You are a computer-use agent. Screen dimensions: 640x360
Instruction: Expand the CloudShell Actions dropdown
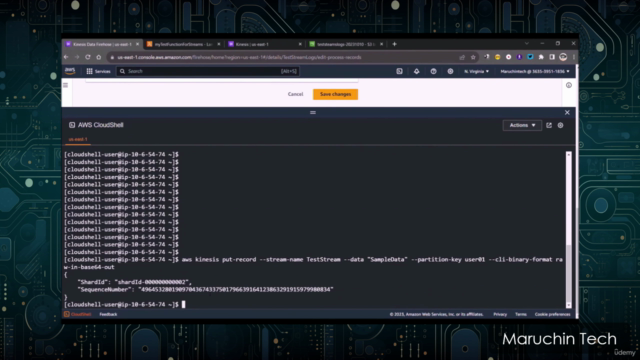click(522, 125)
